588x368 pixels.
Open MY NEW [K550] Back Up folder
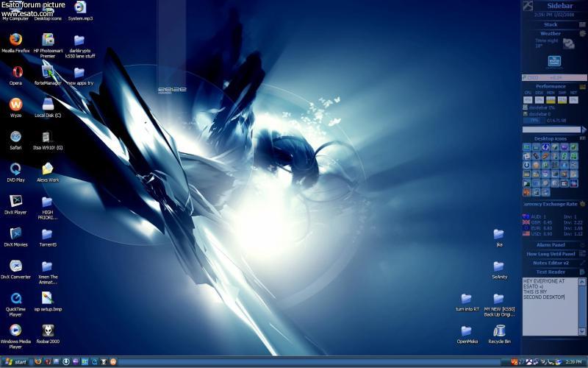(x=499, y=305)
